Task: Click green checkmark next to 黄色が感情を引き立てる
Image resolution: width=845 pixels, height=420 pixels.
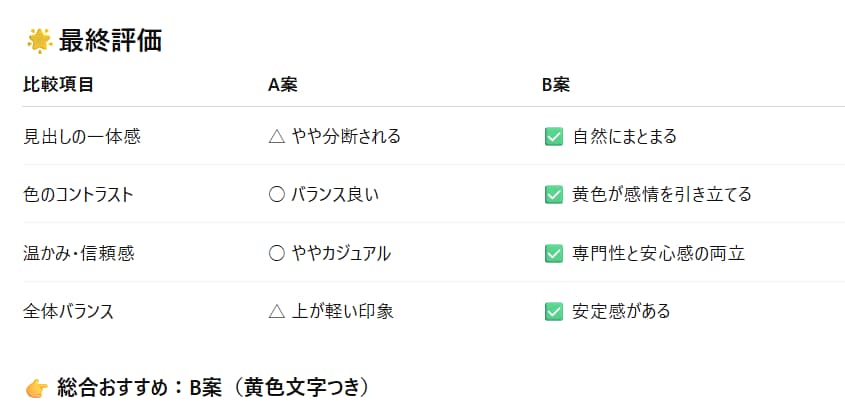Action: (553, 194)
